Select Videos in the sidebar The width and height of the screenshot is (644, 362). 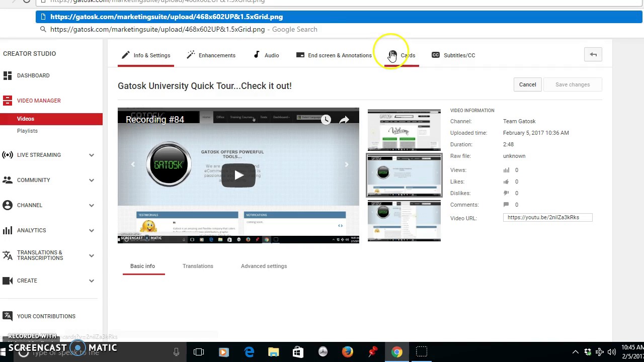[x=51, y=119]
